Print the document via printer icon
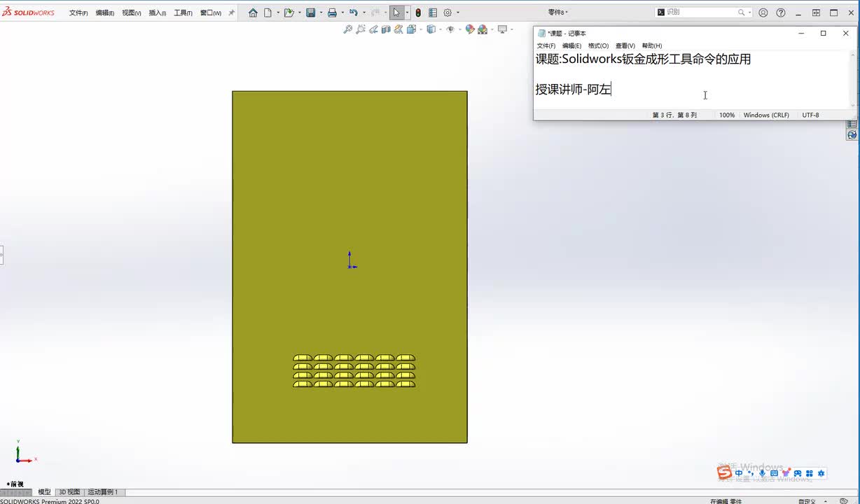860x504 pixels. pyautogui.click(x=333, y=13)
